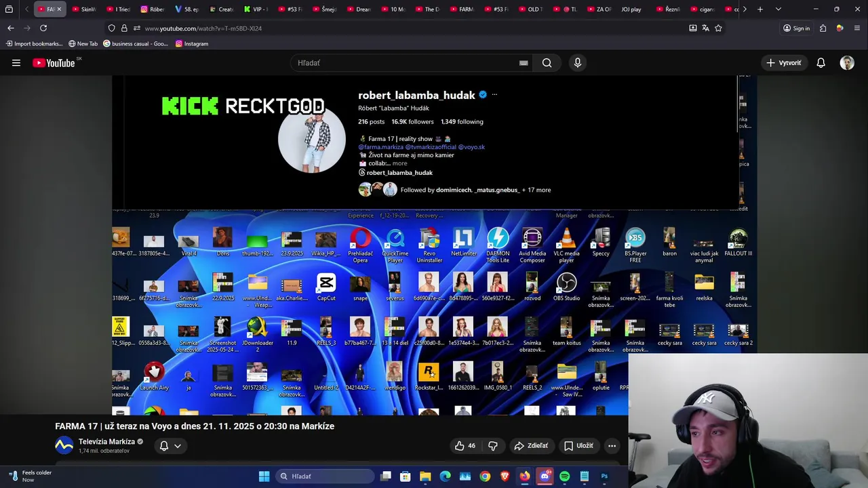Click Launch Airy desktop icon in video
The height and width of the screenshot is (488, 868).
[x=154, y=377]
